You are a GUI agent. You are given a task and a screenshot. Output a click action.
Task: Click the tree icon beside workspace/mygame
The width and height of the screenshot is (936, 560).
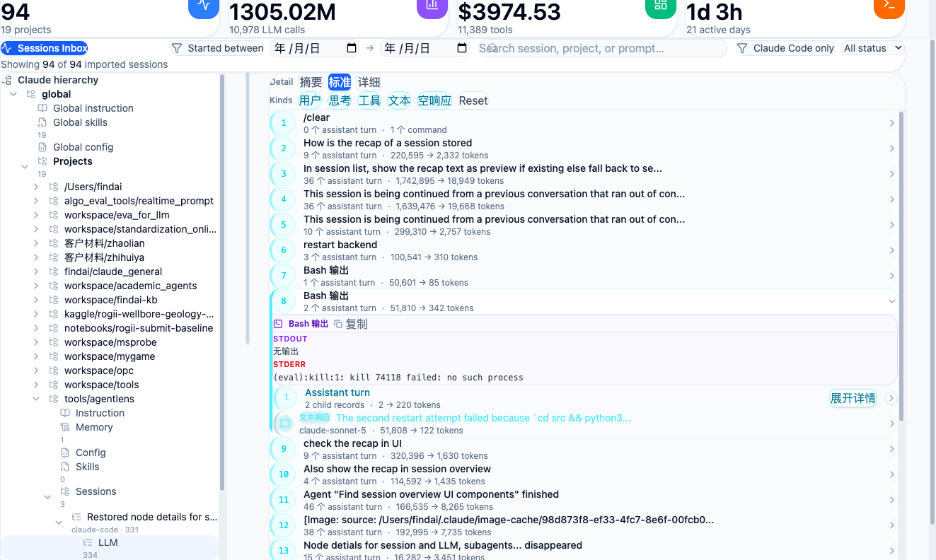(54, 356)
